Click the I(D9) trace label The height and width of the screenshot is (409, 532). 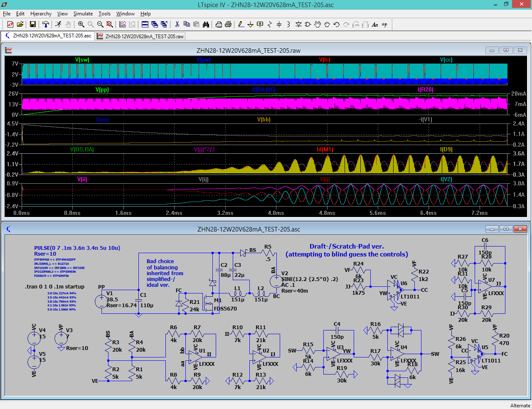click(446, 150)
